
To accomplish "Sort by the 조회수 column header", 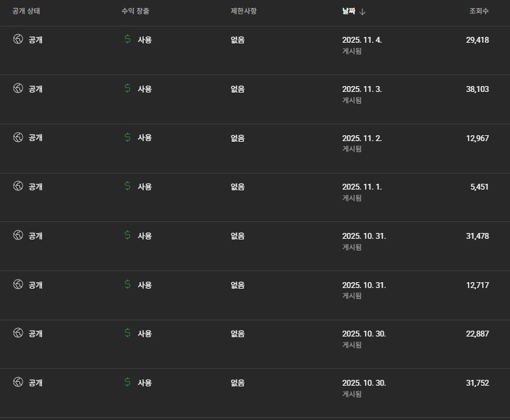I will point(479,12).
